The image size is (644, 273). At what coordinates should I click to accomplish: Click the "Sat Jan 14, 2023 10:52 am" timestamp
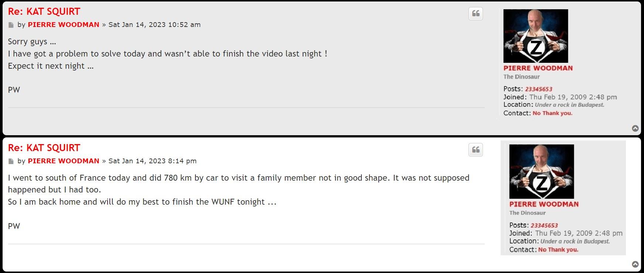point(154,25)
